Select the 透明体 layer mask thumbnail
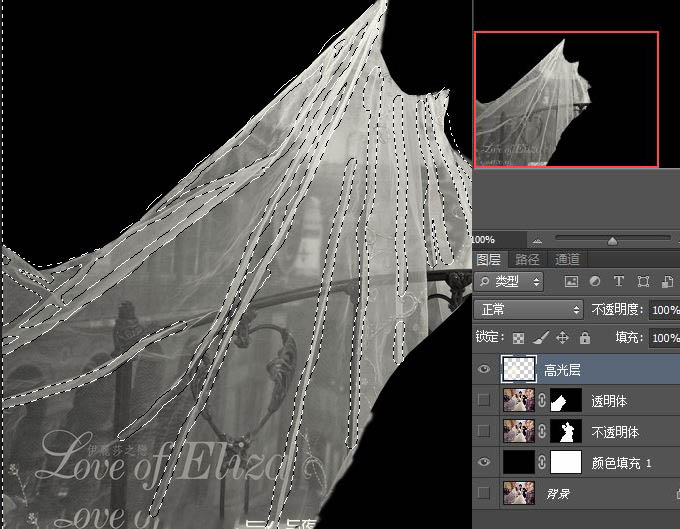The width and height of the screenshot is (680, 529). pyautogui.click(x=566, y=400)
